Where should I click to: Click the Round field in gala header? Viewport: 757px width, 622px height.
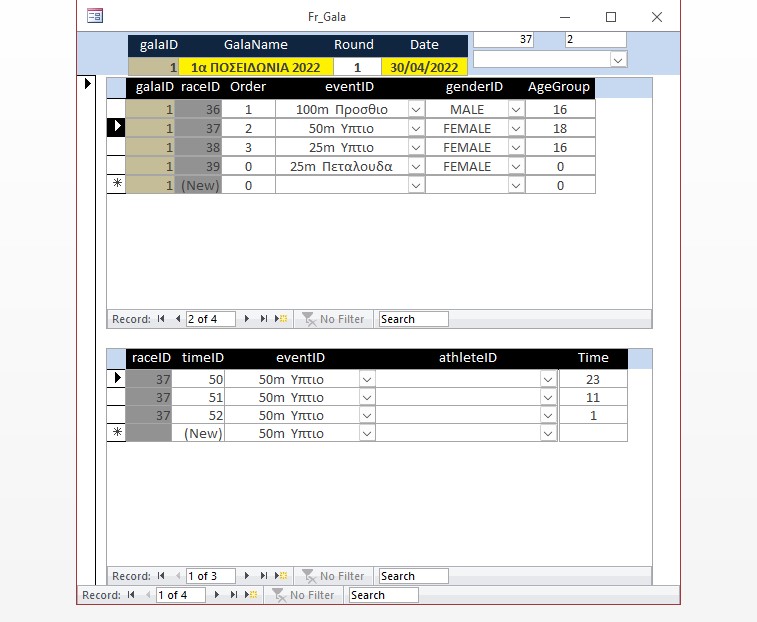(x=357, y=67)
